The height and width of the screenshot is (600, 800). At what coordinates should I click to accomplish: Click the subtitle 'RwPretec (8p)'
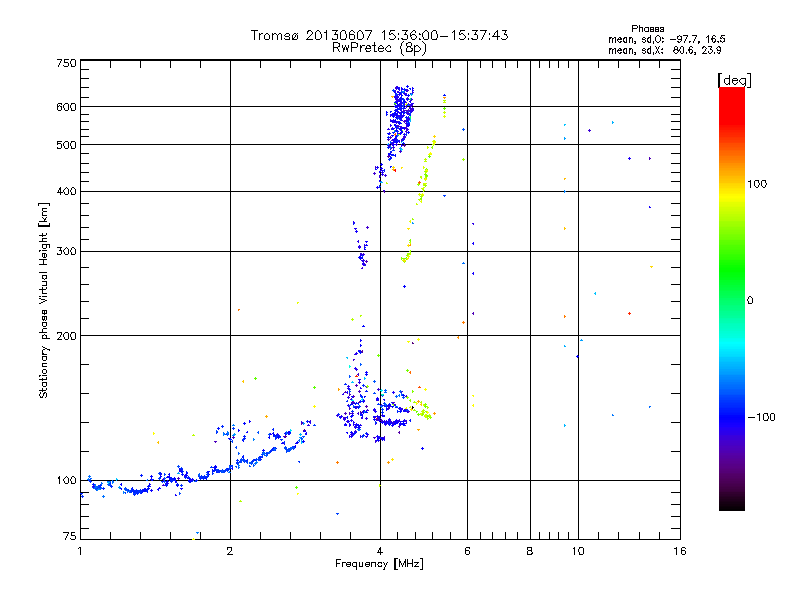(x=379, y=48)
